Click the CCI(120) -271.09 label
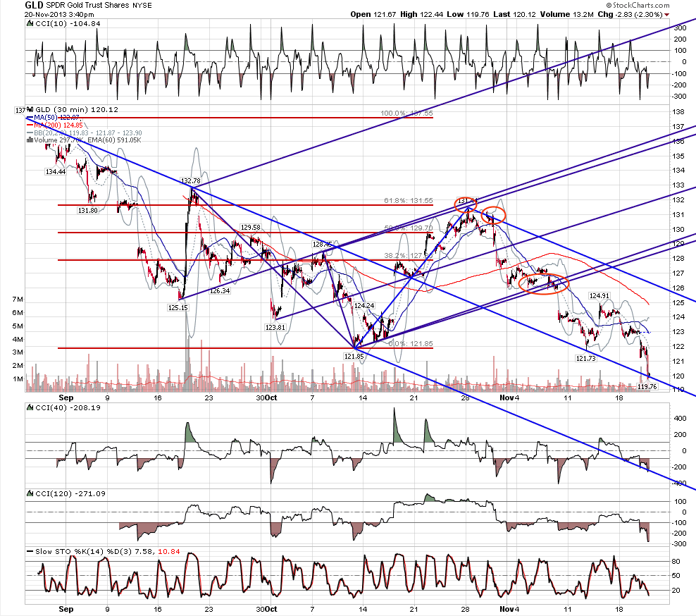 70,493
